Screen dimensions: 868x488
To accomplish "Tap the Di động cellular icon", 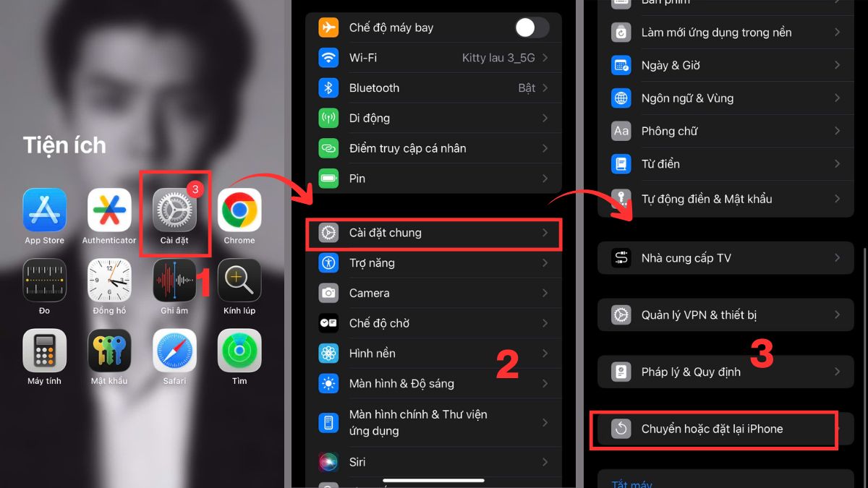I will coord(329,118).
